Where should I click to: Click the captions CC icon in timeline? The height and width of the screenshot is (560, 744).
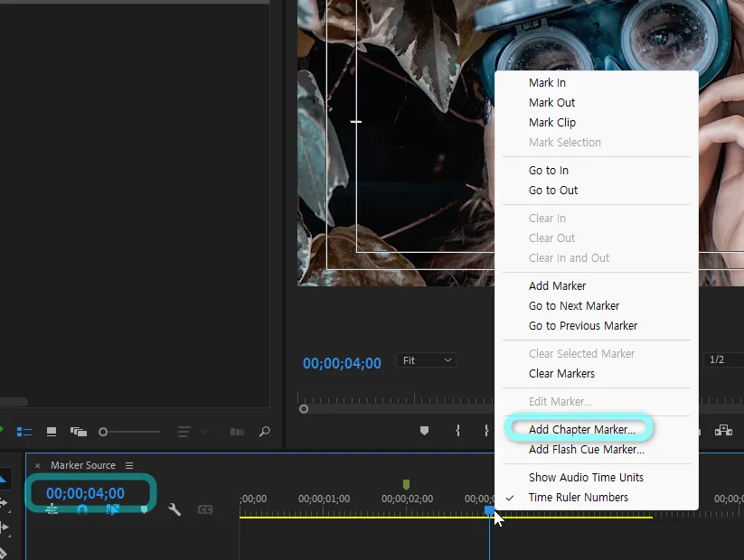pyautogui.click(x=205, y=510)
